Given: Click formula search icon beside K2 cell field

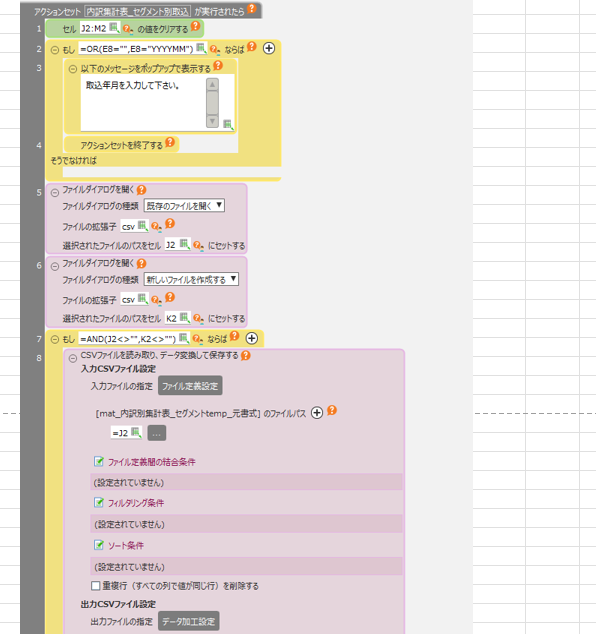Looking at the screenshot, I should [x=198, y=318].
